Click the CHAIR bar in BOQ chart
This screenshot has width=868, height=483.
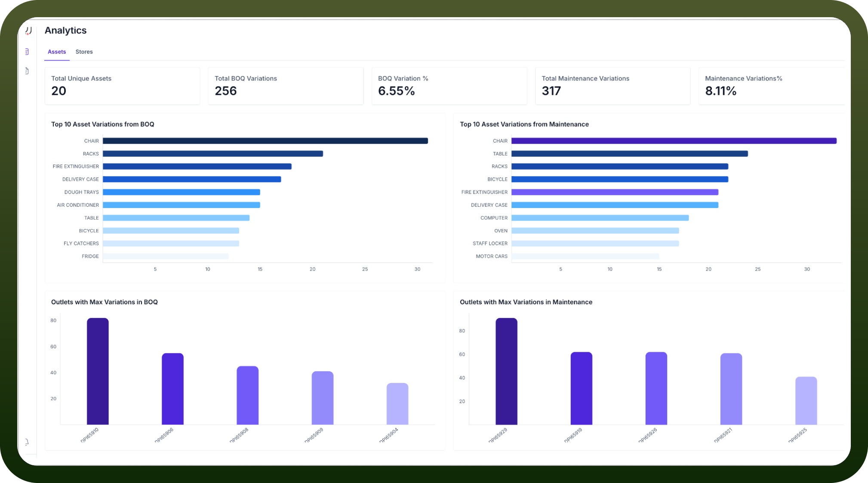265,141
